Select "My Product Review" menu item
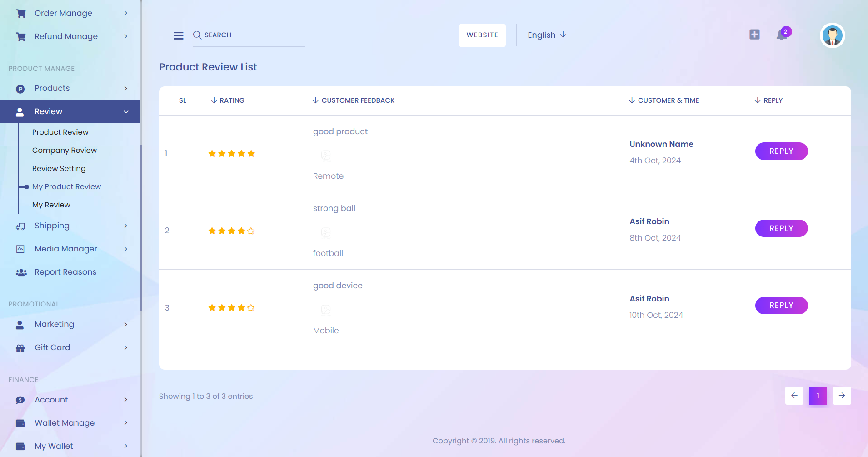The height and width of the screenshot is (457, 868). pyautogui.click(x=66, y=186)
